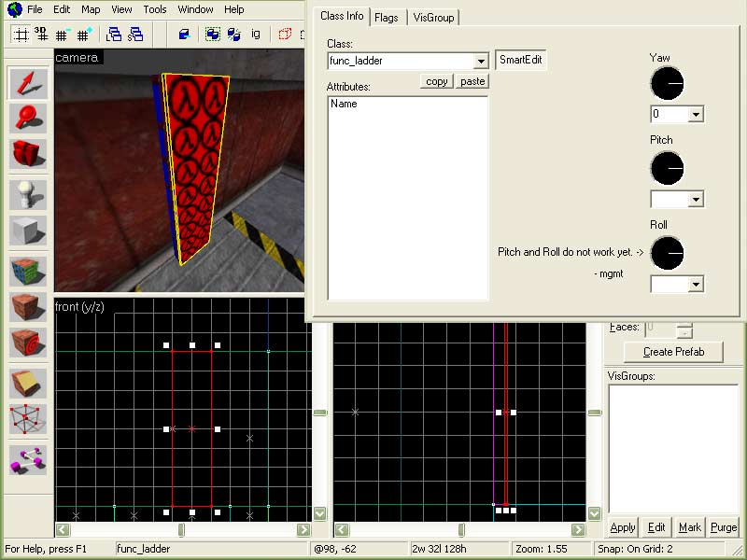The width and height of the screenshot is (747, 560).
Task: Click 'Snap: On Grid: 2' in status bar
Action: pyautogui.click(x=635, y=549)
